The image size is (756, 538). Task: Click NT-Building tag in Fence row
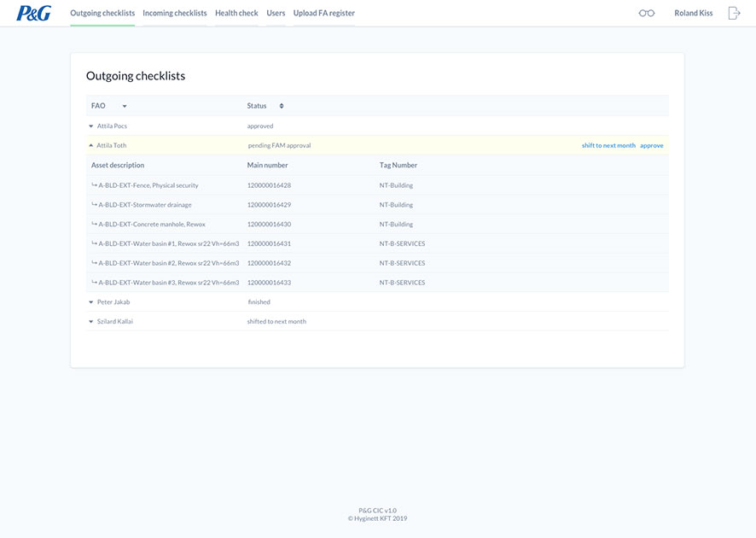click(396, 185)
